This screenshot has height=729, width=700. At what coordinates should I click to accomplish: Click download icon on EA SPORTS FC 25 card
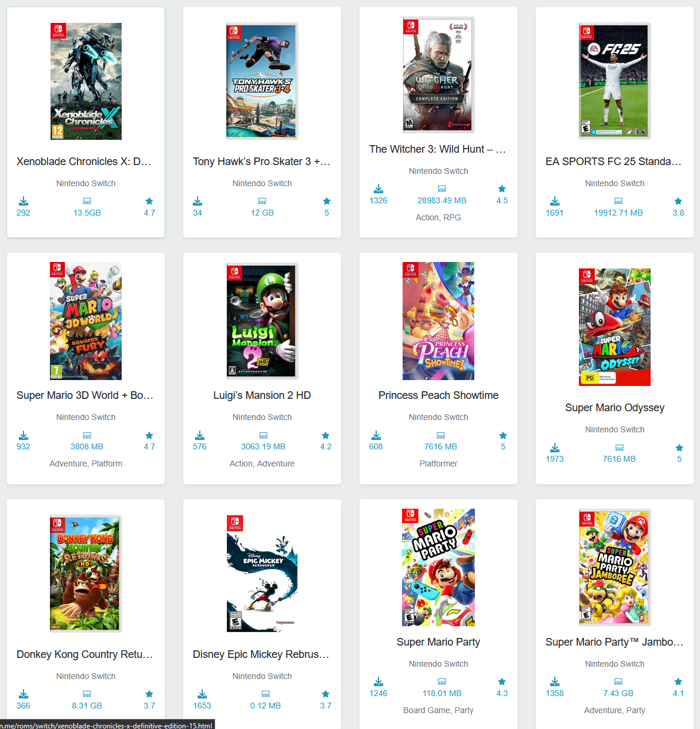(555, 201)
